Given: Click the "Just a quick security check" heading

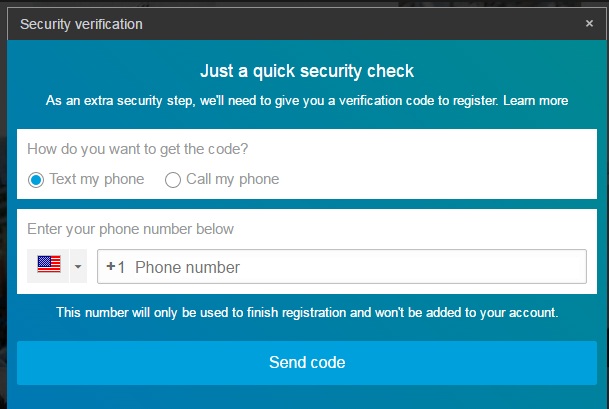Looking at the screenshot, I should 307,71.
